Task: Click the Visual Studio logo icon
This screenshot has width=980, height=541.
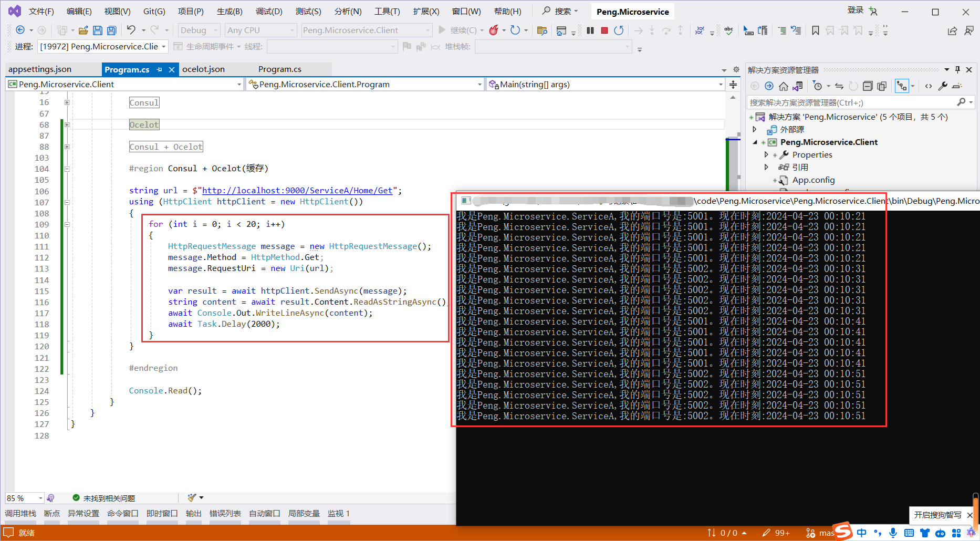Action: coord(15,11)
